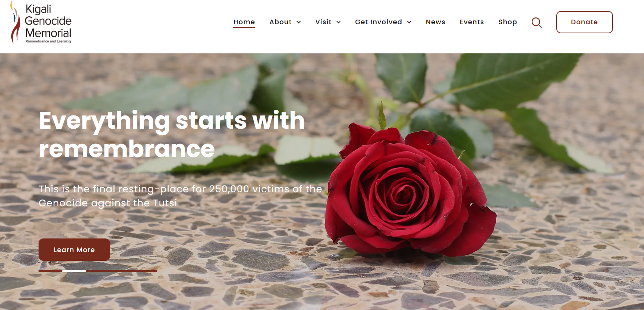The width and height of the screenshot is (644, 310).
Task: Click the red rose hero image
Action: click(410, 189)
